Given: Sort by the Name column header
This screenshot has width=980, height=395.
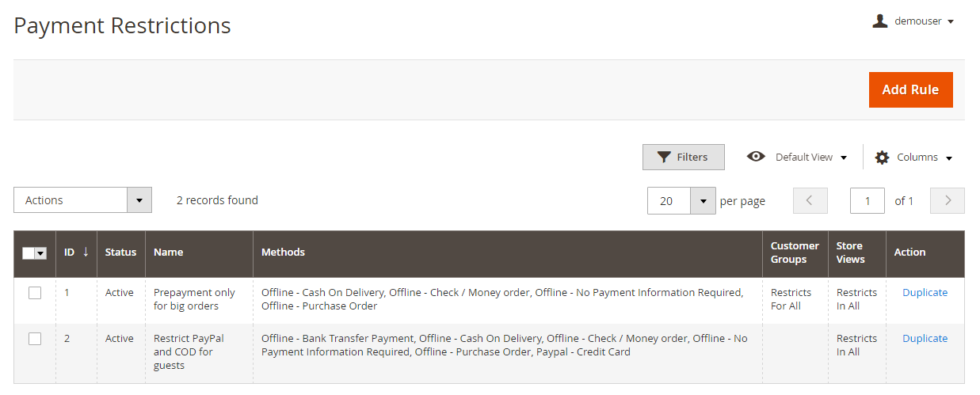Looking at the screenshot, I should coord(168,252).
